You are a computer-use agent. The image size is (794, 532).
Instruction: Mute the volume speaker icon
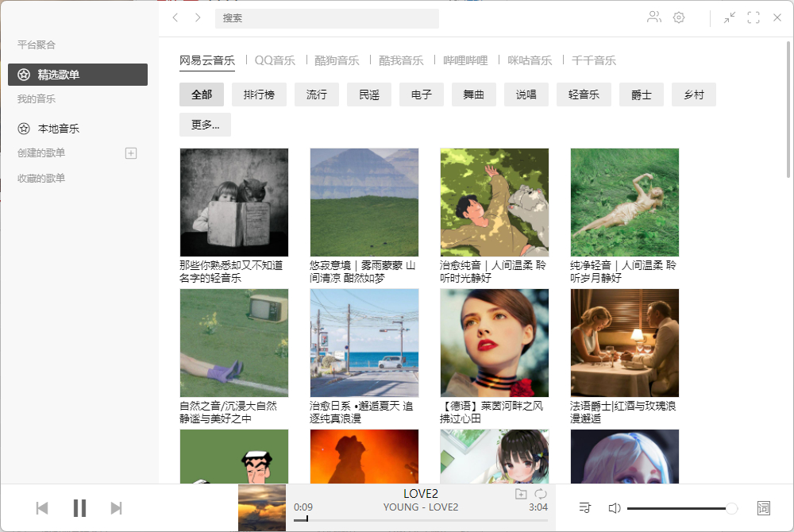coord(615,507)
